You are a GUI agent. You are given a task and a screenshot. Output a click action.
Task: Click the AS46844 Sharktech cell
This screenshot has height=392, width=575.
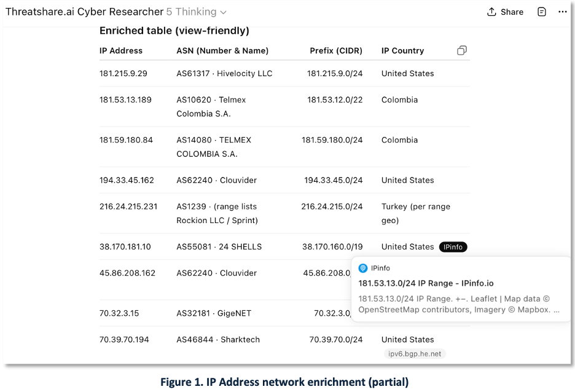point(218,339)
